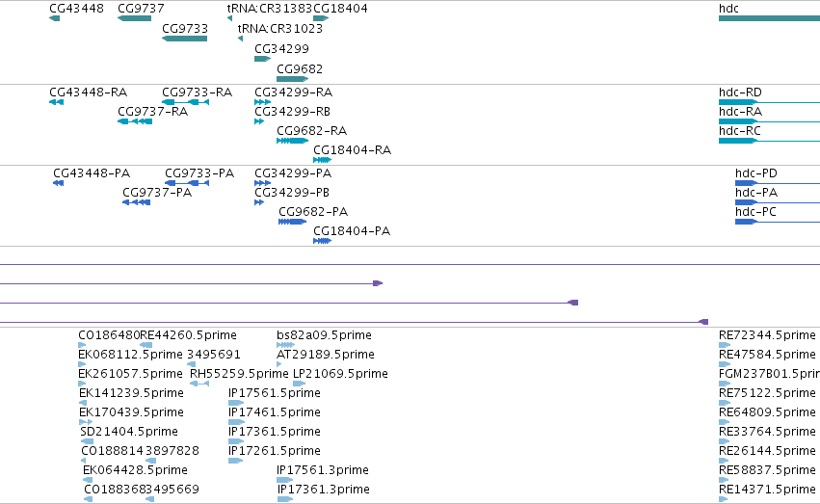
Task: Select the LP21069.5prime EST label
Action: 340,374
